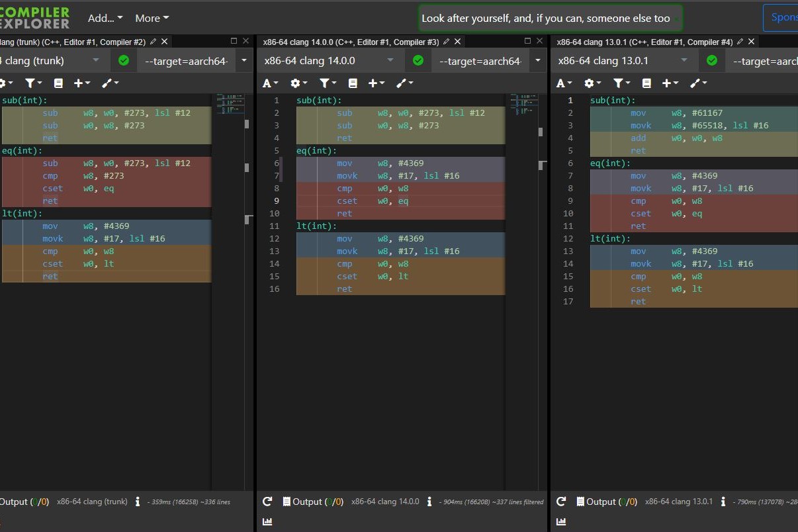Image resolution: width=798 pixels, height=532 pixels.
Task: Click the Compiler Explorer logo
Action: pyautogui.click(x=34, y=18)
